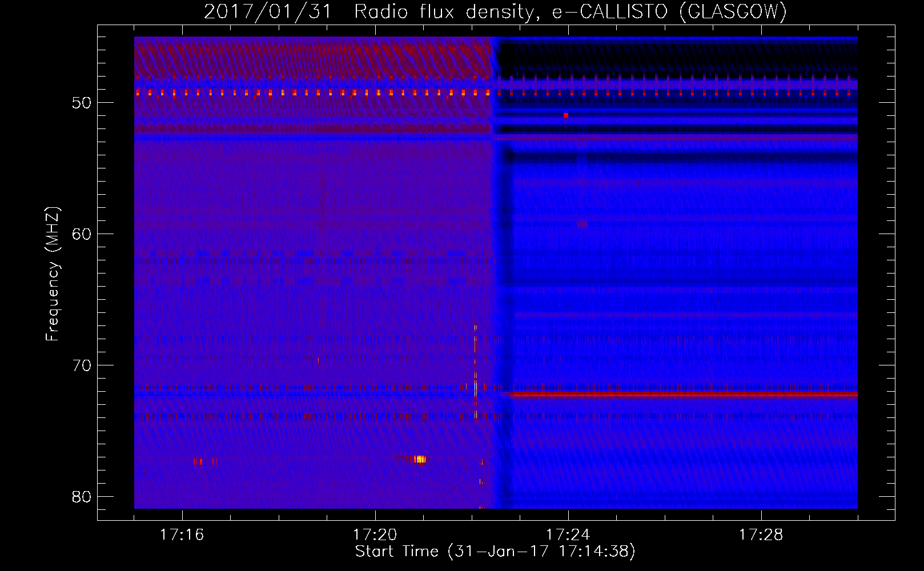Select the 80 MHz frequency tick label

[82, 497]
